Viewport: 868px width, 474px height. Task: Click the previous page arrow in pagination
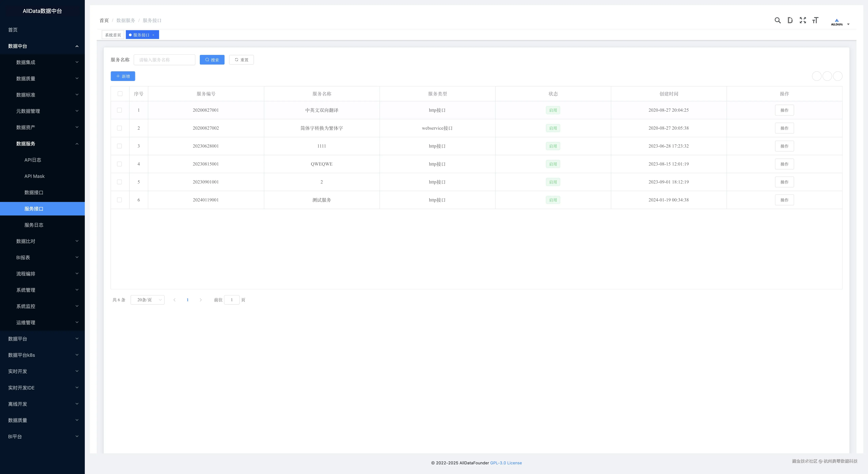pyautogui.click(x=174, y=300)
